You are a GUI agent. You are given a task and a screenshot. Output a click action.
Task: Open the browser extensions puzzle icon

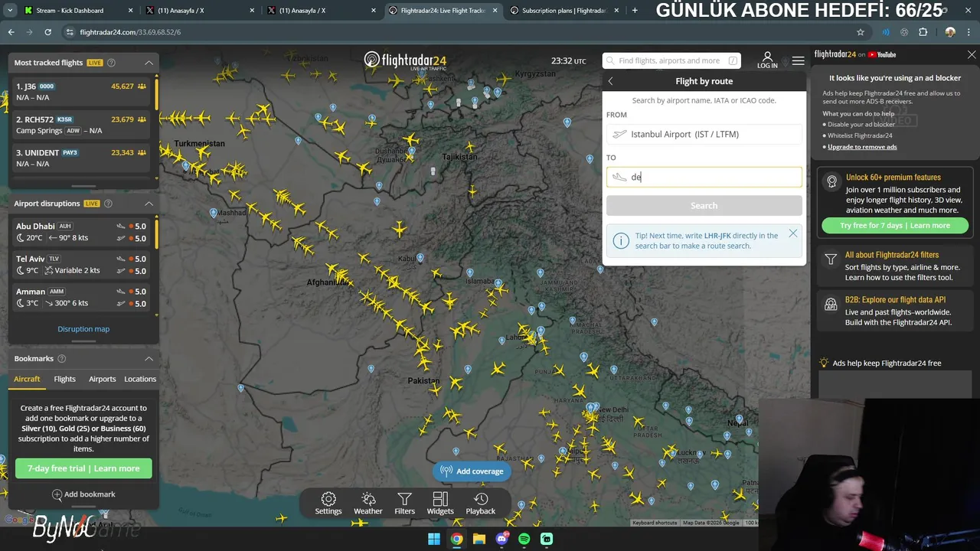[x=923, y=32]
